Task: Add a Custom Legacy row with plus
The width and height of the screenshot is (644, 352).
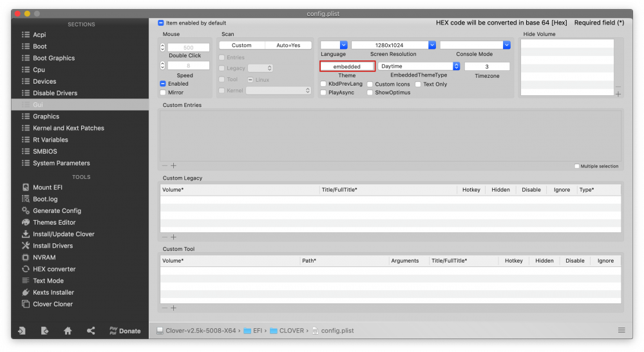Action: pos(174,237)
